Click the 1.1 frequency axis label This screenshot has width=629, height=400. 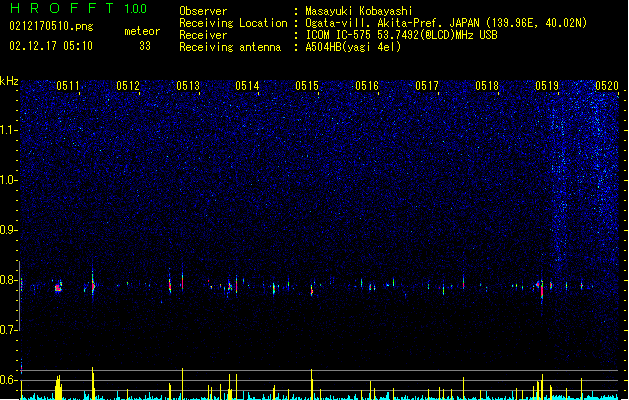[x=9, y=130]
